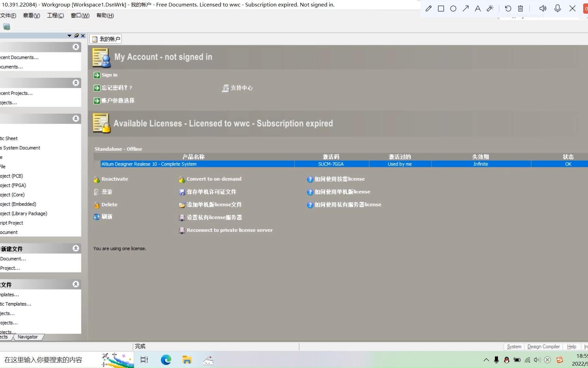Image resolution: width=588 pixels, height=368 pixels.
Task: Click the trash delete annotation icon
Action: coord(520,9)
